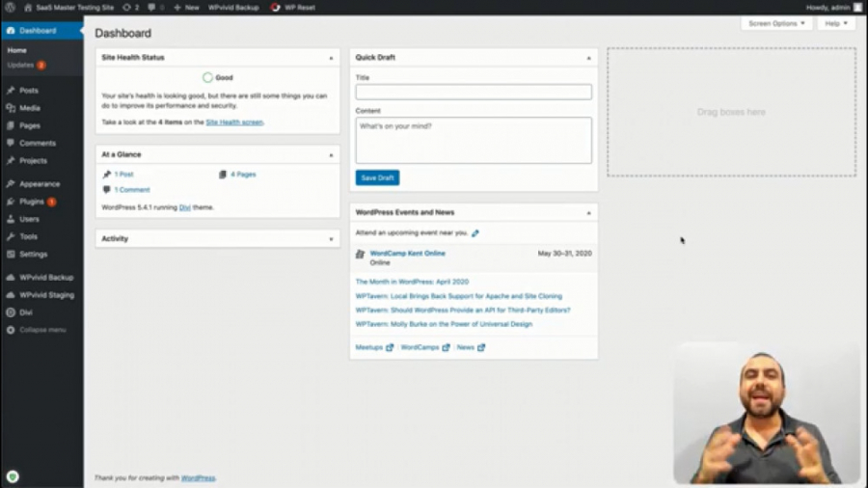Click the Comments bubble icon in sidebar
Viewport: 868px width, 488px height.
11,143
